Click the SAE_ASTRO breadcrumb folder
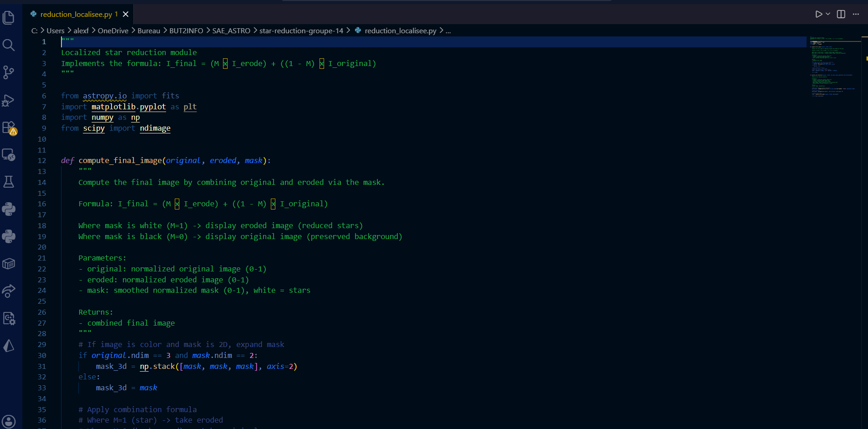Image resolution: width=868 pixels, height=429 pixels. (x=231, y=31)
